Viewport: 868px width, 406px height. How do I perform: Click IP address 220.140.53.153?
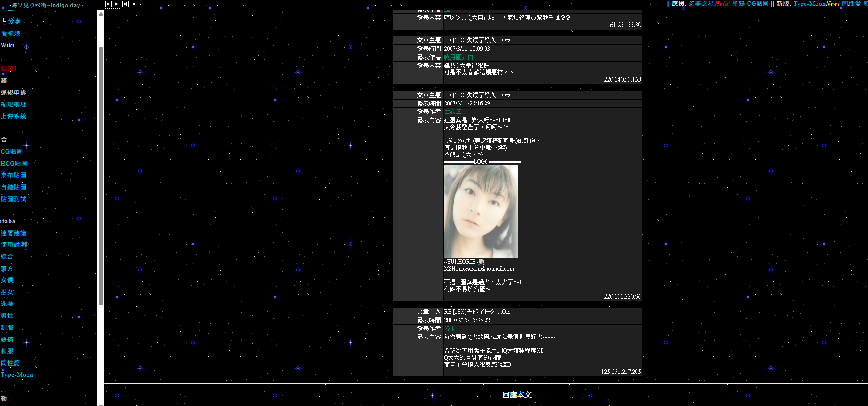[x=623, y=80]
